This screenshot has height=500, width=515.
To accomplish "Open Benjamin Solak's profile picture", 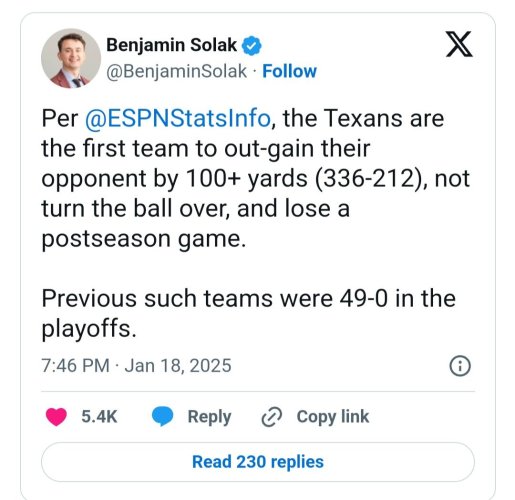I will tap(71, 58).
